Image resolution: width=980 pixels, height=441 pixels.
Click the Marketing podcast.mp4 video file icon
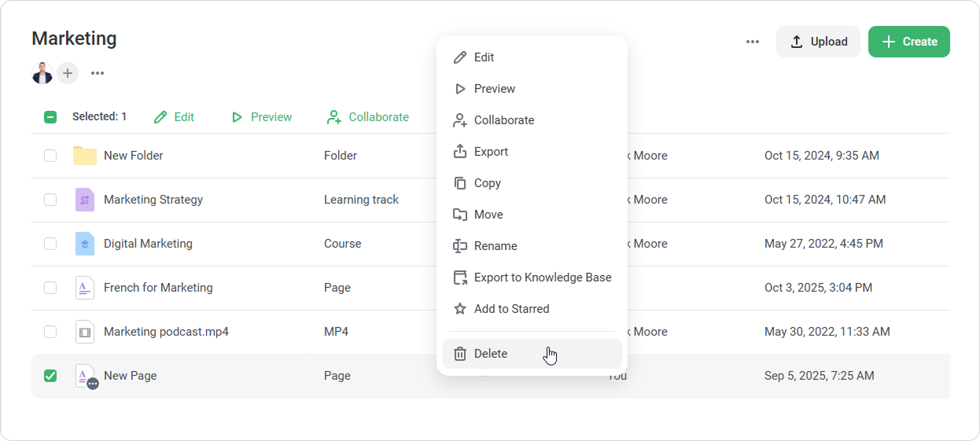(84, 332)
